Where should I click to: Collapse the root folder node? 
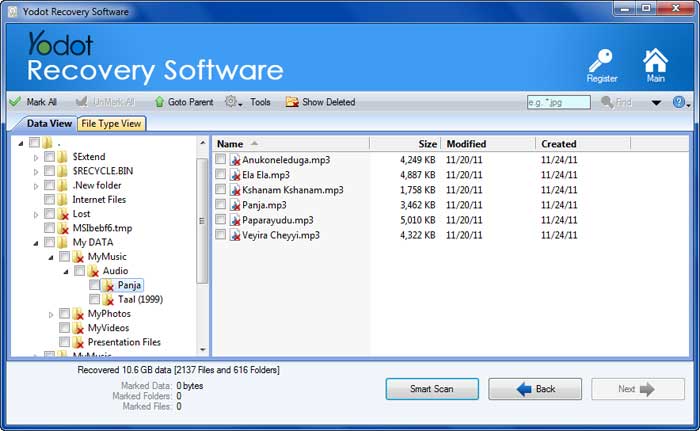(21, 143)
